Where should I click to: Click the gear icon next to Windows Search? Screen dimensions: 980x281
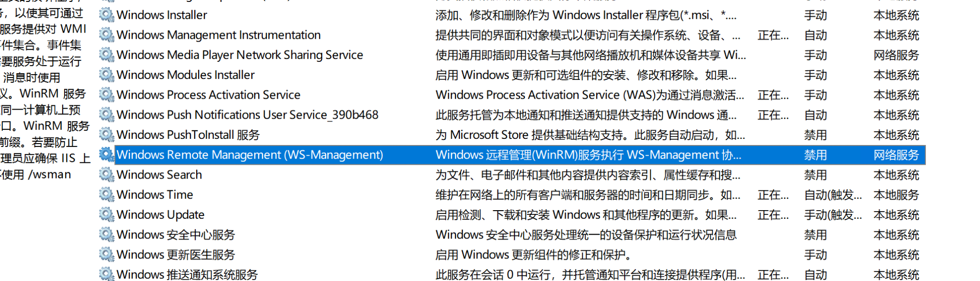pos(106,175)
